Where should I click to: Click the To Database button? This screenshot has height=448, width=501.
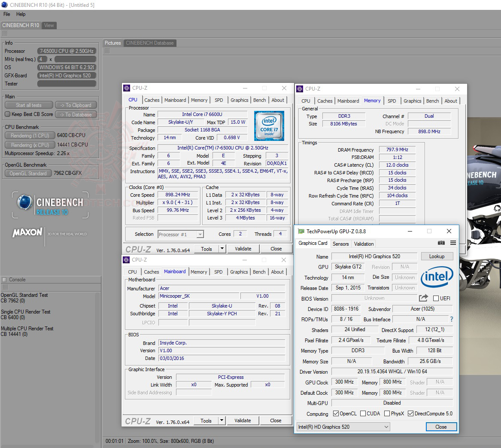tap(76, 115)
